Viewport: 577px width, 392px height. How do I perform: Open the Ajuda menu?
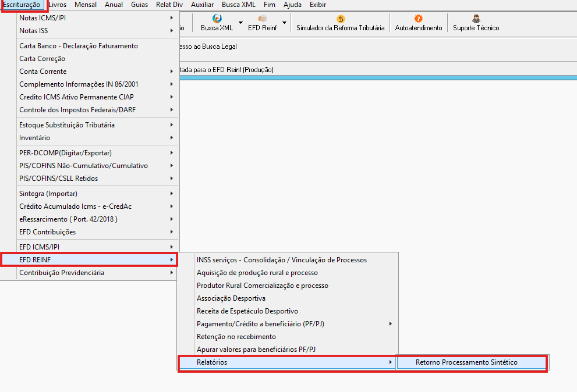point(292,5)
